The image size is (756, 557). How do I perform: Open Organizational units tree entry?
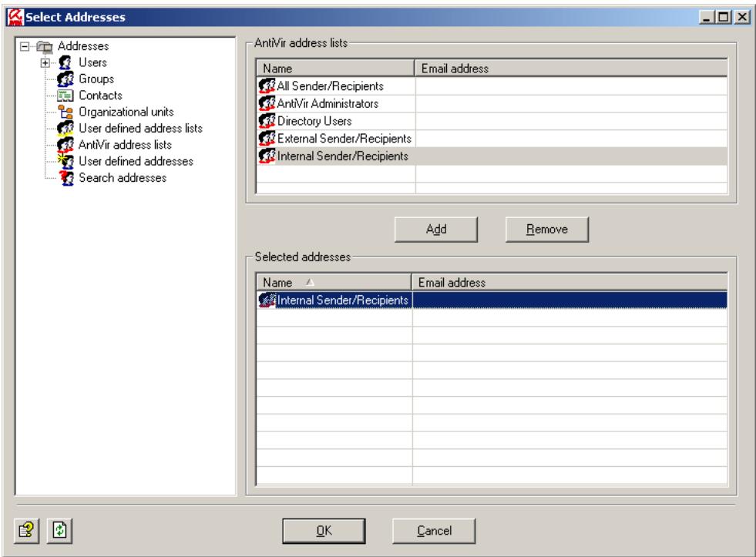click(x=126, y=112)
